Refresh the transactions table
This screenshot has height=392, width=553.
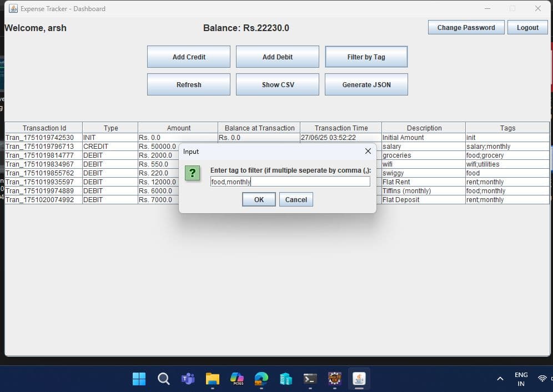(x=189, y=85)
